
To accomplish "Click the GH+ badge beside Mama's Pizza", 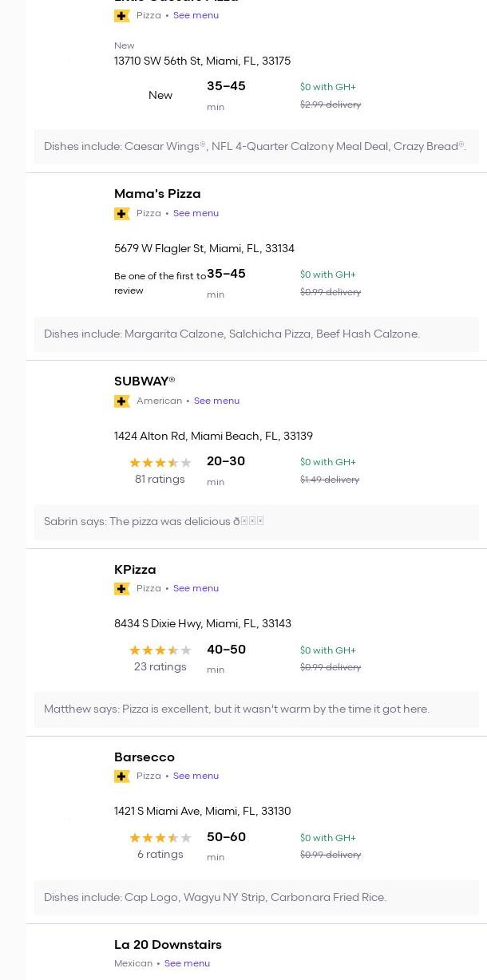I will (x=122, y=214).
